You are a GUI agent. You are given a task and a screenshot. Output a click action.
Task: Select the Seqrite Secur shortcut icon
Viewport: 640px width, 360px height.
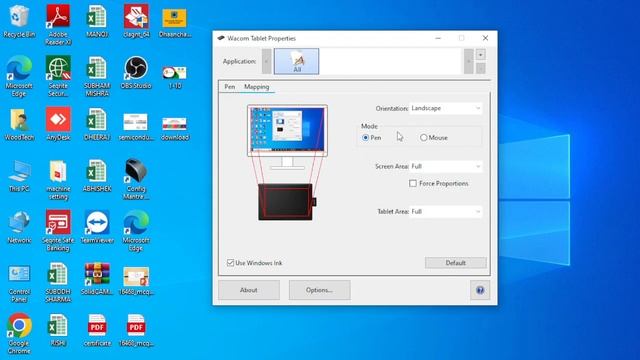click(58, 76)
